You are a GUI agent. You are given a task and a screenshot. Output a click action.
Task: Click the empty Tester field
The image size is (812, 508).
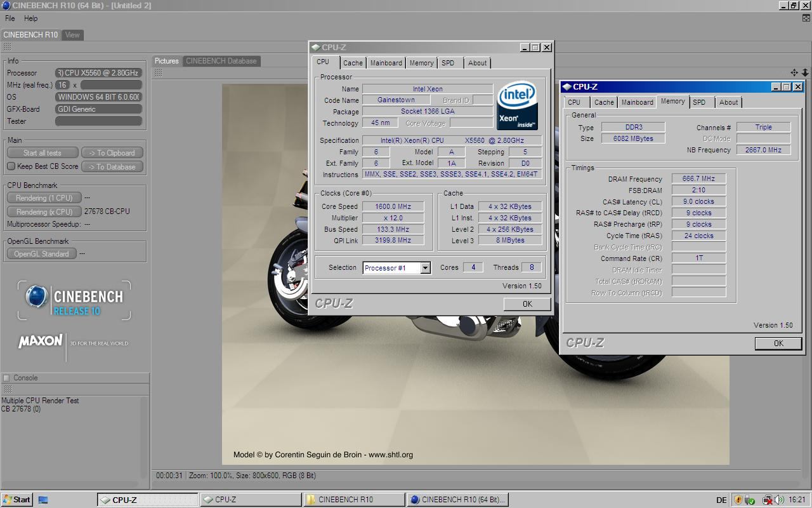click(x=98, y=121)
